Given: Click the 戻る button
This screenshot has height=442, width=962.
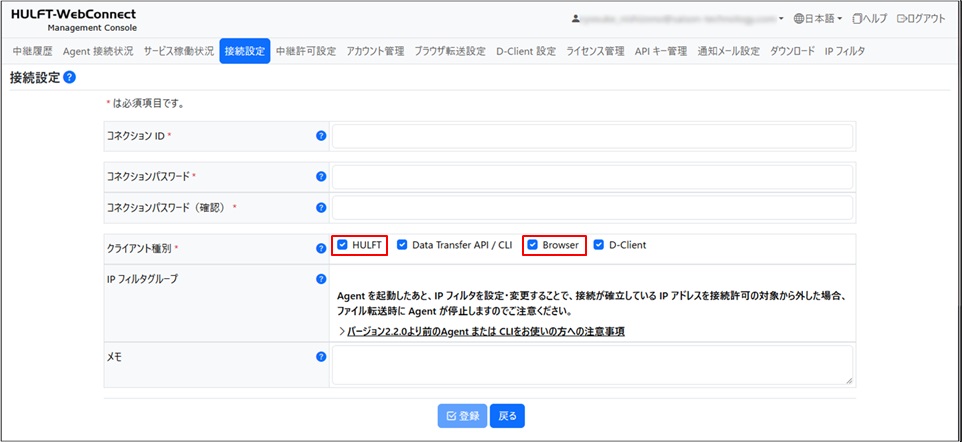Looking at the screenshot, I should tap(508, 416).
